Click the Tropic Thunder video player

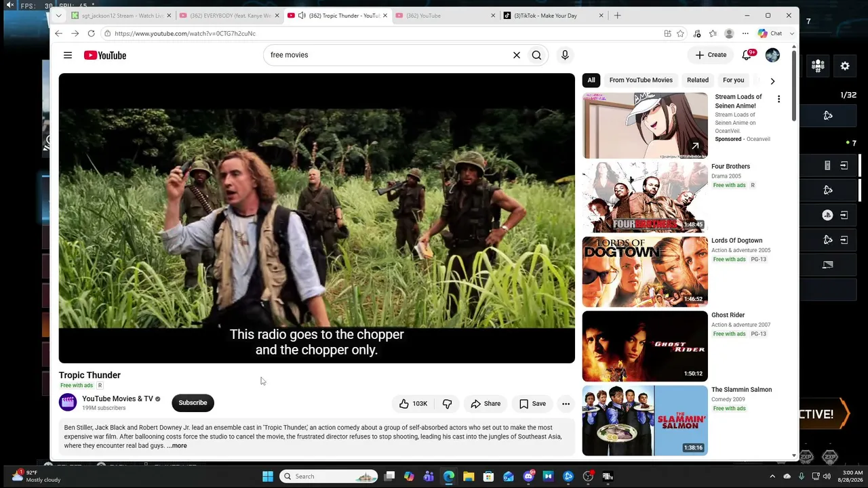click(317, 218)
